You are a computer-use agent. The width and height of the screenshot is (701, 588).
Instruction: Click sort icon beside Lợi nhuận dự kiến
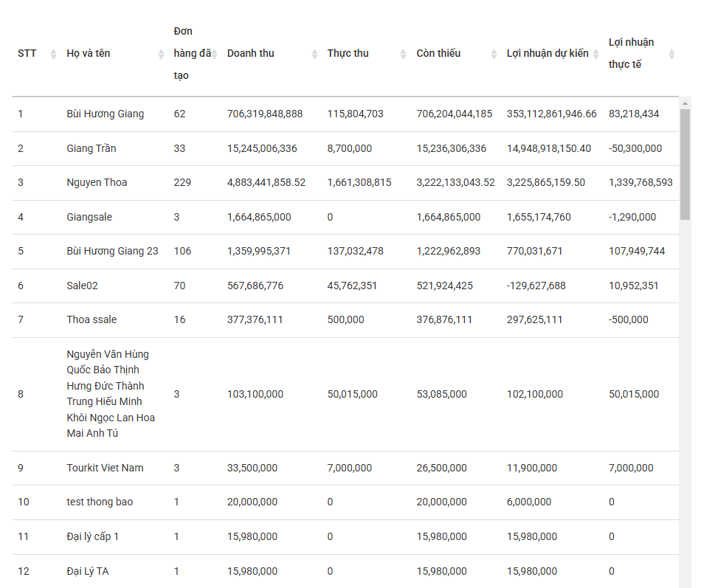[x=596, y=54]
